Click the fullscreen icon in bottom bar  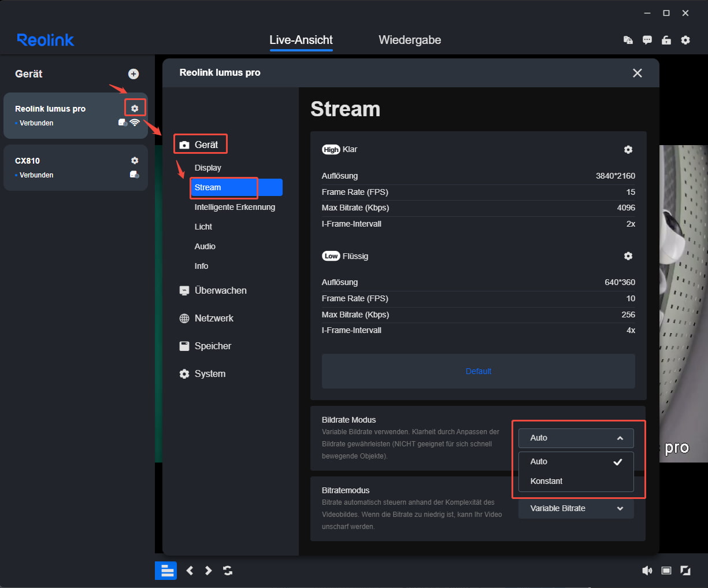point(685,571)
